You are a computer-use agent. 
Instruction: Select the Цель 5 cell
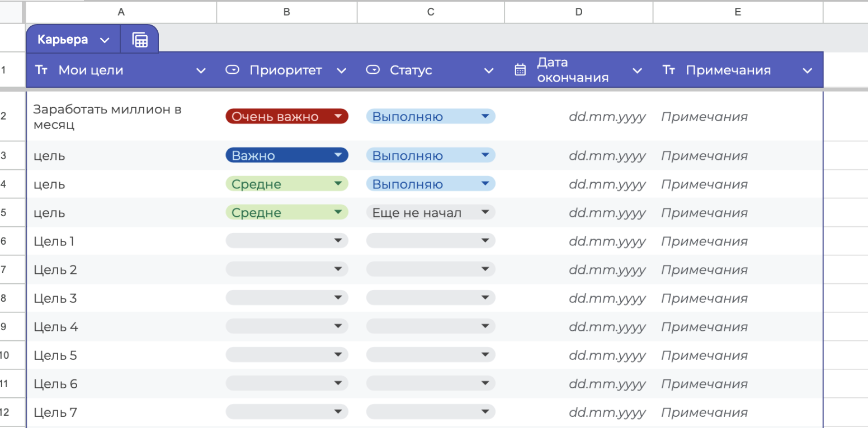[122, 355]
